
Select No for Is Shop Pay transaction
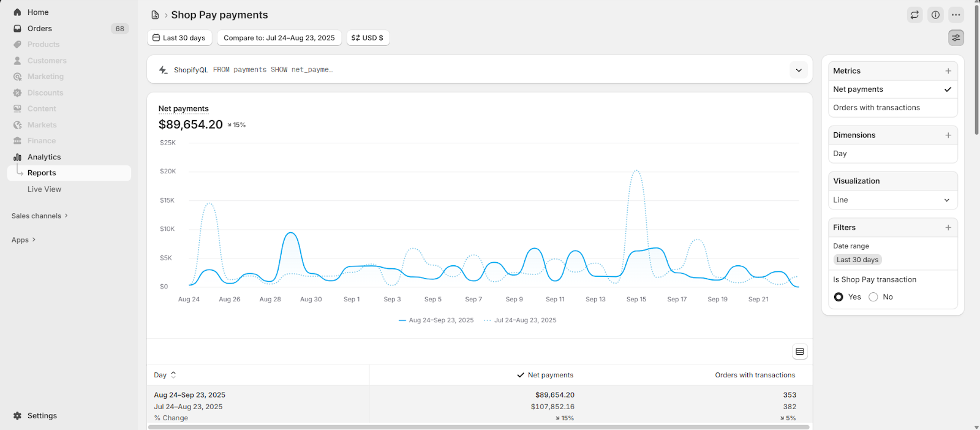[873, 297]
